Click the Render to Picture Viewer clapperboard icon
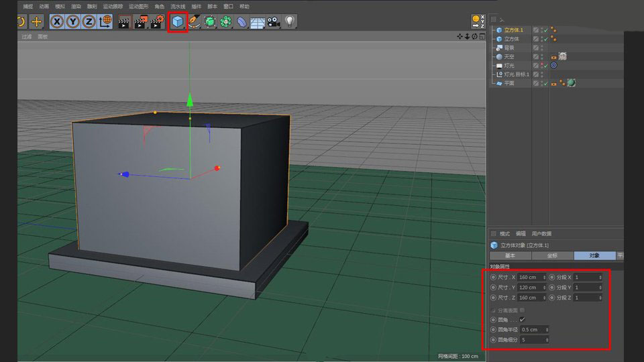644x362 pixels. [x=141, y=22]
